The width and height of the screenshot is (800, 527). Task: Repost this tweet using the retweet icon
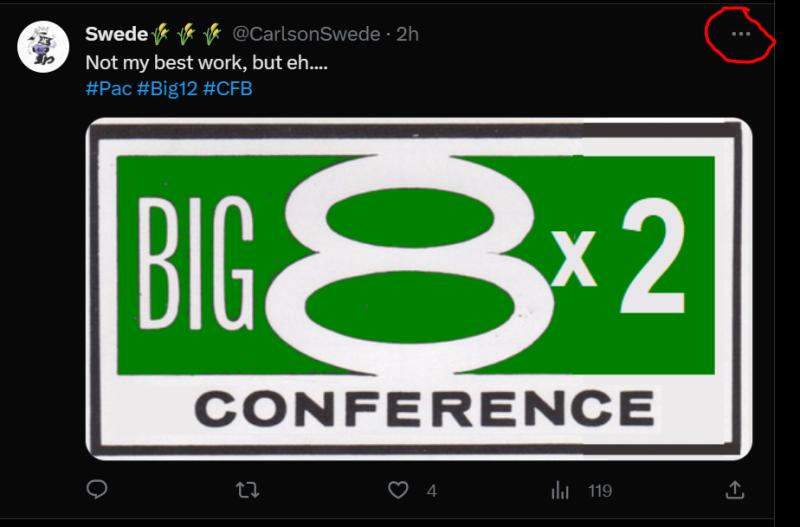(x=247, y=490)
